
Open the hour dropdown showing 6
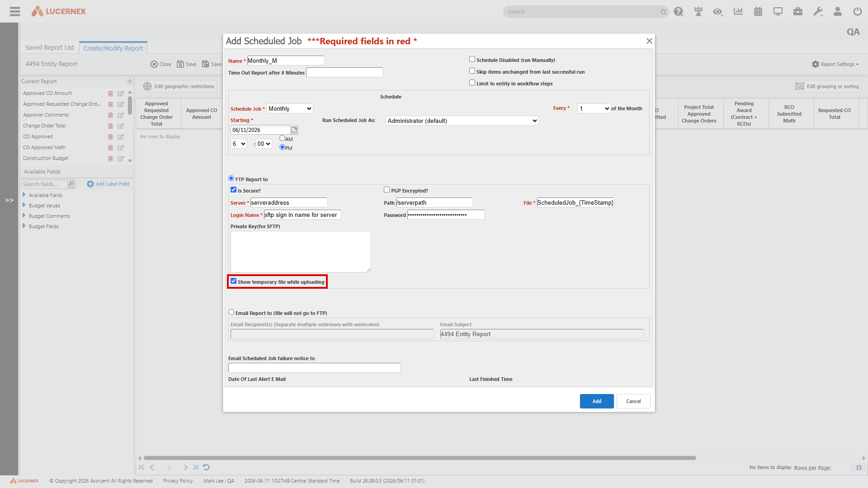tap(239, 144)
